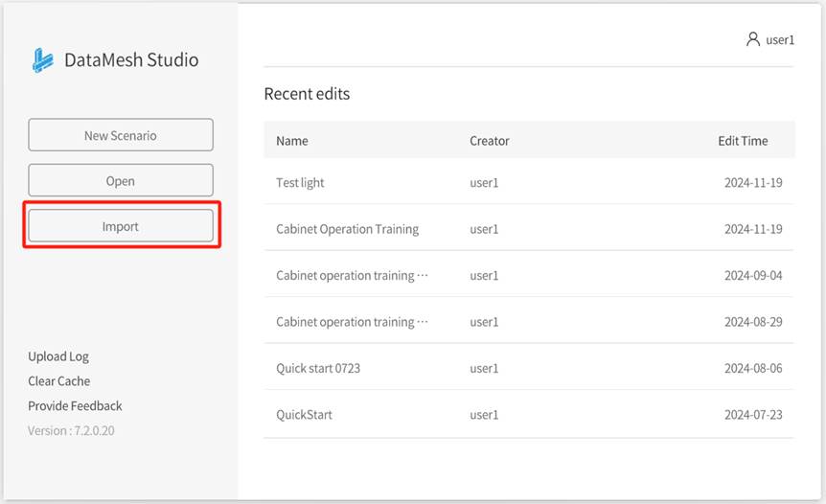Open the Provide Feedback link
The image size is (826, 504).
click(75, 406)
